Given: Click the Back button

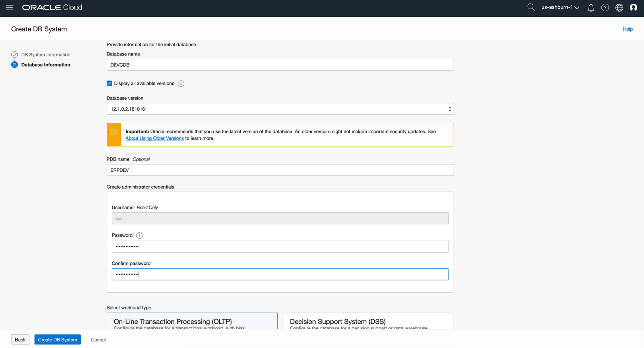Looking at the screenshot, I should (20, 340).
